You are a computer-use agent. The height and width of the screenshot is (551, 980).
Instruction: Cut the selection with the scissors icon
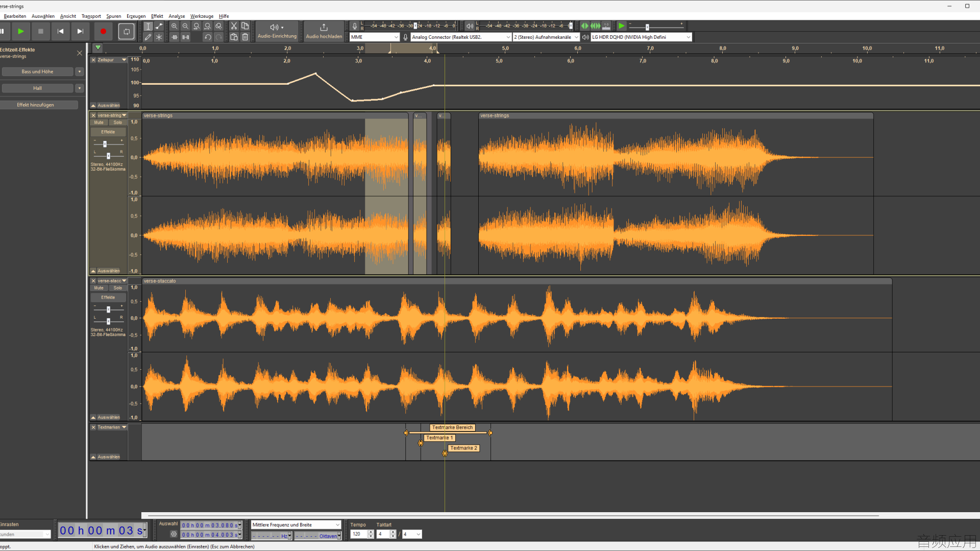(234, 26)
